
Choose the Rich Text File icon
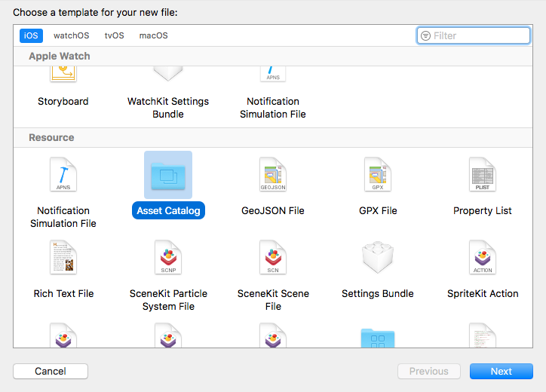pos(63,257)
